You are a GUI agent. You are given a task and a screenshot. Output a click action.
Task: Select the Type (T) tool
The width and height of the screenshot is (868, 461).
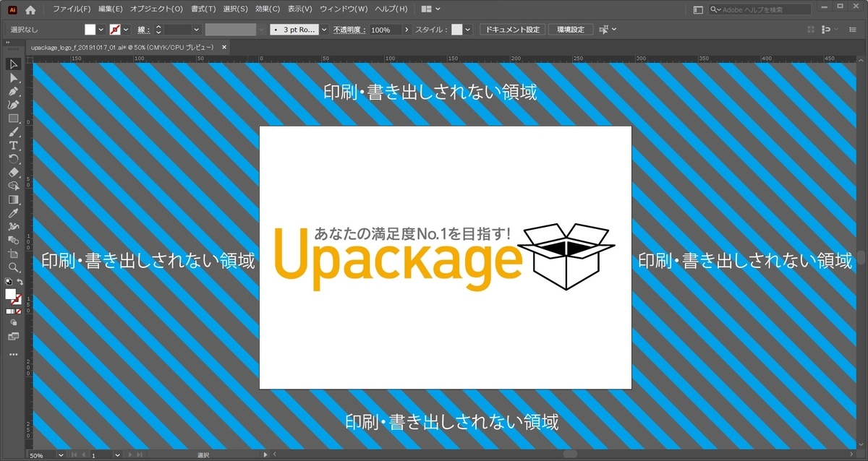point(13,145)
